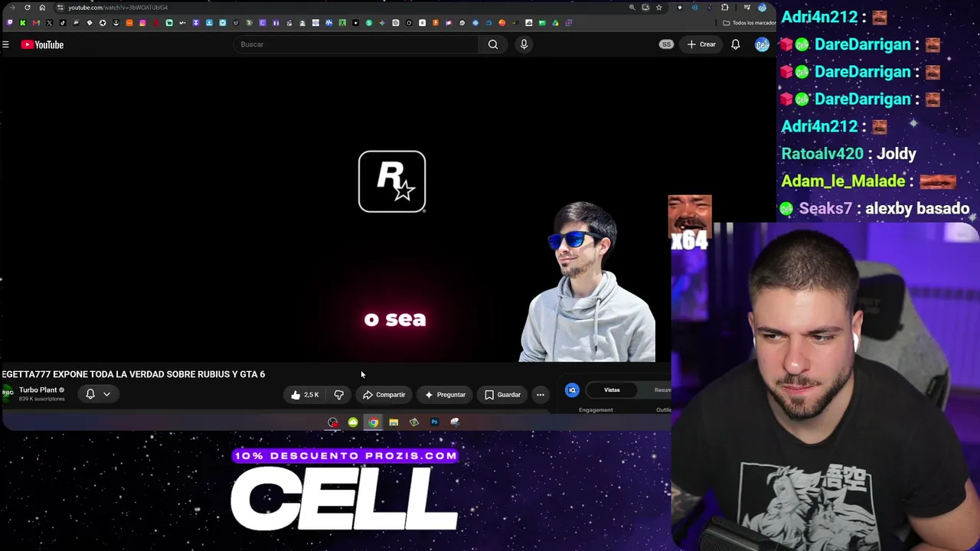Open the media controls icon in browser toolbar

(747, 8)
